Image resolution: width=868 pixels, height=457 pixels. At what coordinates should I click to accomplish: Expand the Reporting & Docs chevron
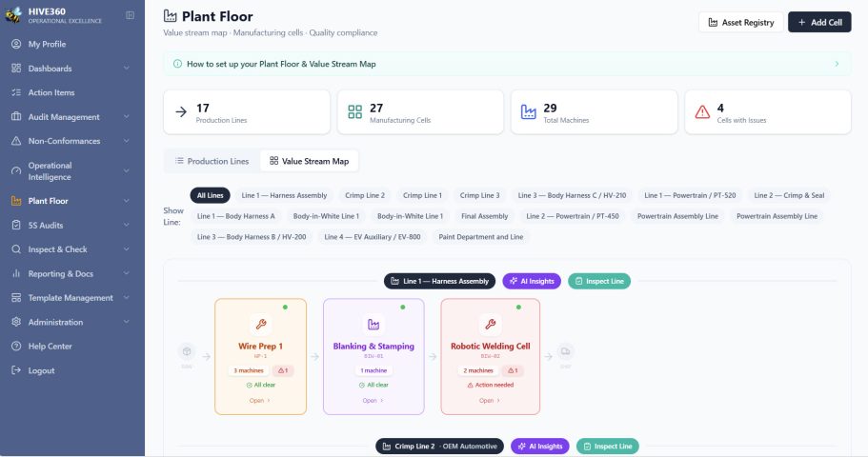coord(126,273)
